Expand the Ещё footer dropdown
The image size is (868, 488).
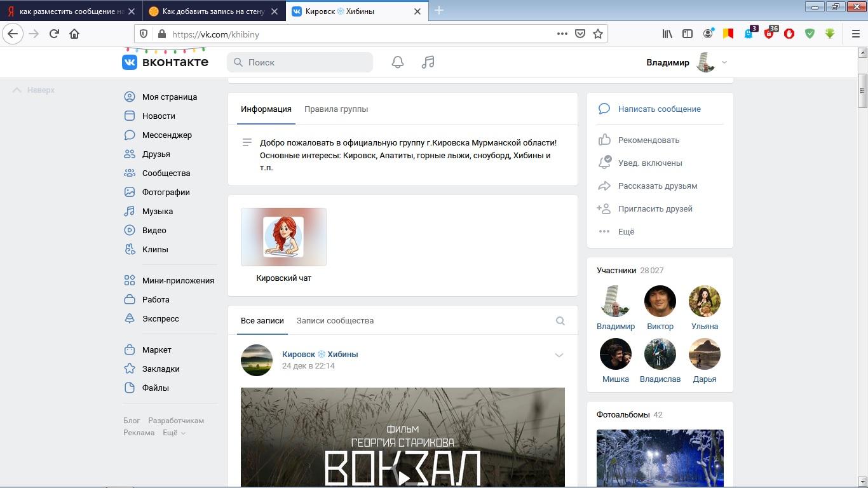(173, 433)
